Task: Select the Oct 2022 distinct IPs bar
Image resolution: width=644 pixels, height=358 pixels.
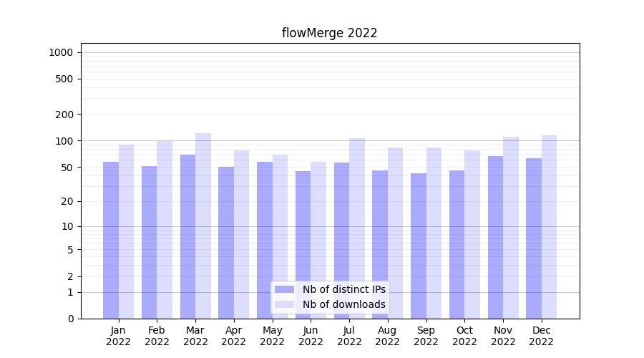Action: coord(457,244)
